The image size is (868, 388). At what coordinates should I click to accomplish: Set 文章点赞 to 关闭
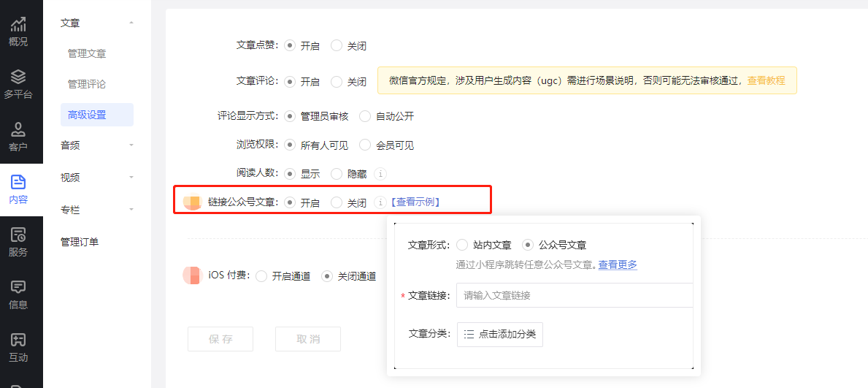(x=336, y=46)
